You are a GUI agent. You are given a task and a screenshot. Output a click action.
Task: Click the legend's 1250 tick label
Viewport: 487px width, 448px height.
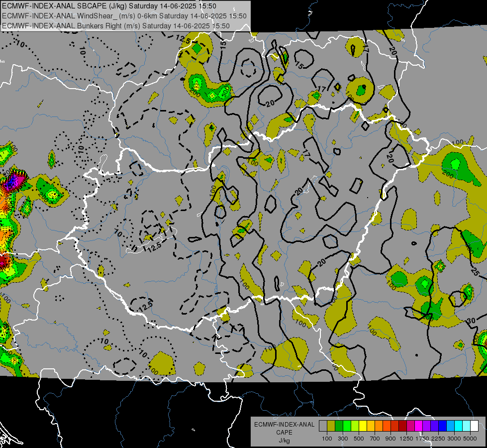(406, 439)
